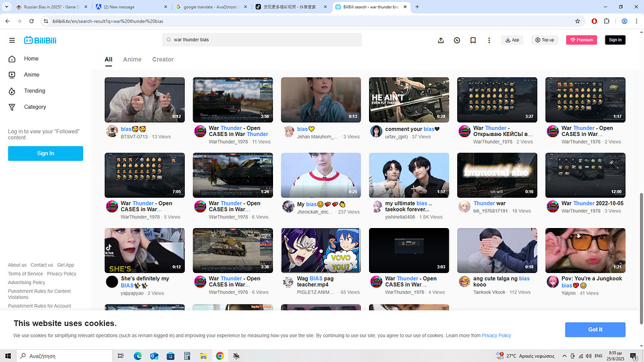Select the All results tab
This screenshot has width=644, height=362.
[x=108, y=59]
